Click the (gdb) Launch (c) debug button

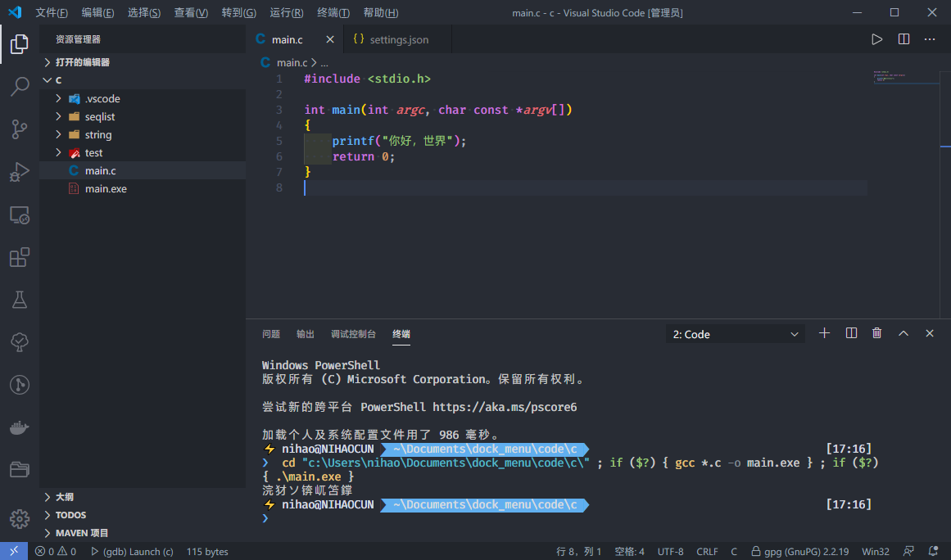click(132, 552)
